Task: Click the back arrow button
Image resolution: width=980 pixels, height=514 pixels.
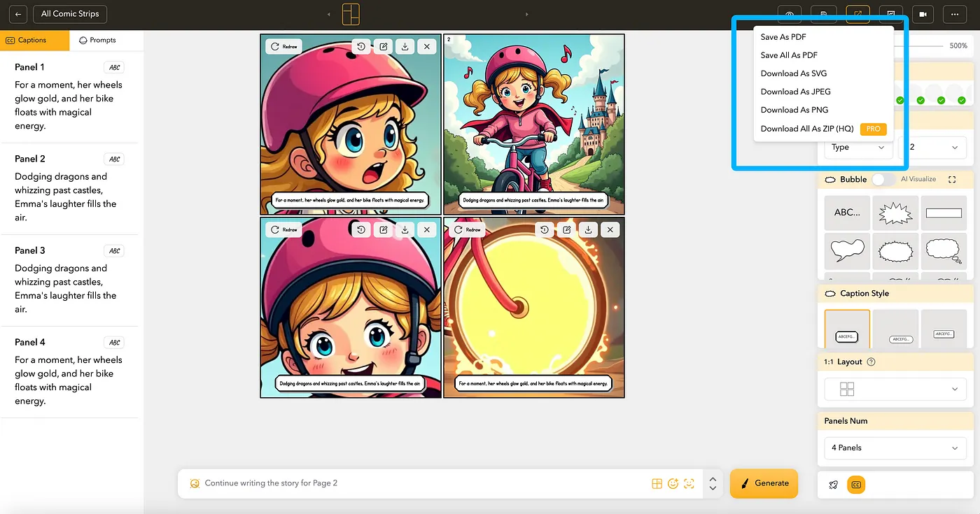Action: coord(18,14)
